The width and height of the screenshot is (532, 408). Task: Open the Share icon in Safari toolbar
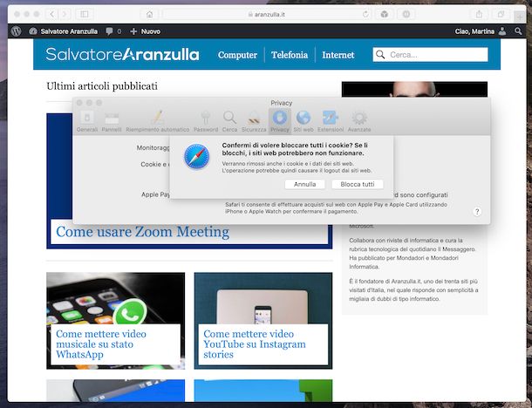pos(479,14)
